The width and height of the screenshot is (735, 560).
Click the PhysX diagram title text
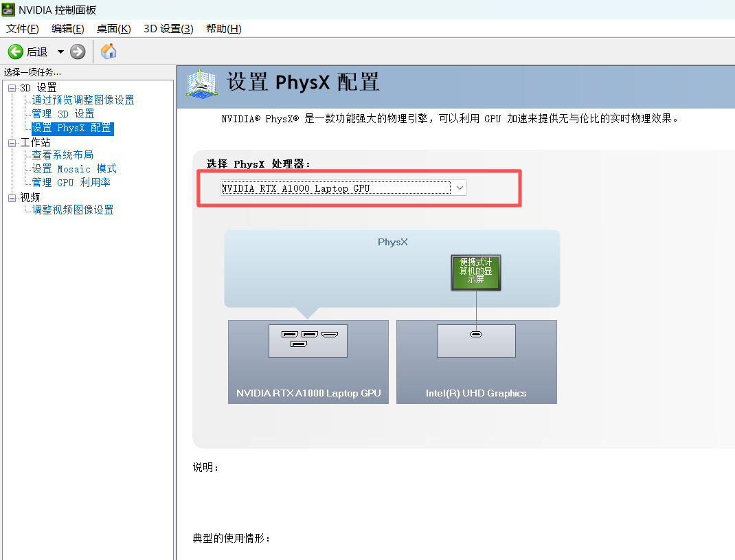393,242
